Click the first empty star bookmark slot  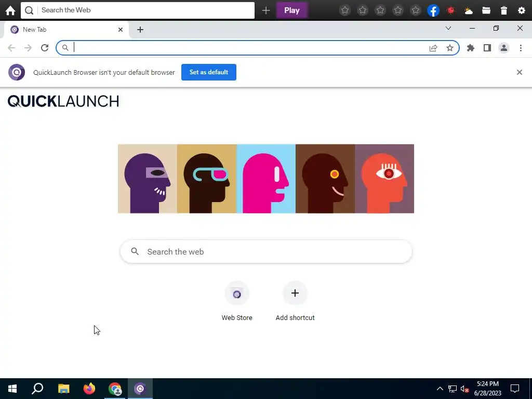[x=345, y=10]
